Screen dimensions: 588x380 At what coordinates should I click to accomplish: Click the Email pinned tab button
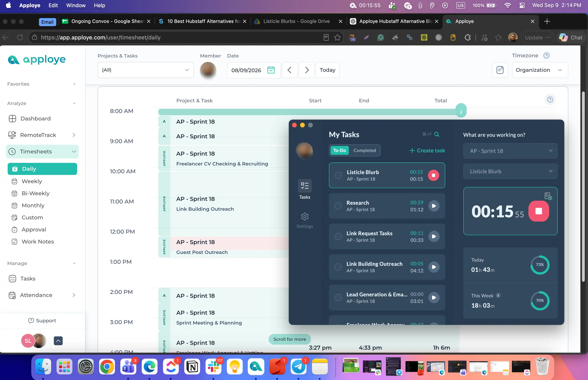click(x=47, y=22)
